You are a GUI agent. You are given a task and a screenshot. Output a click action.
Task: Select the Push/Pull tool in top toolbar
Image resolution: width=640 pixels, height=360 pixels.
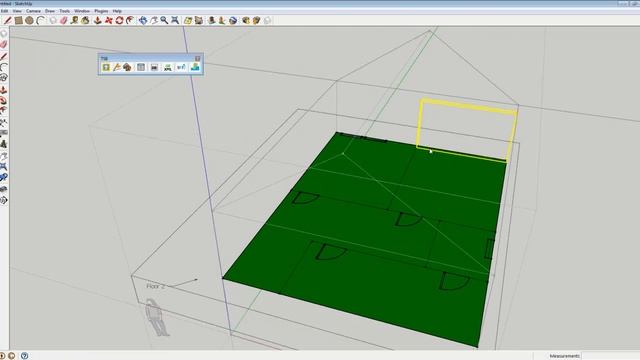click(x=98, y=20)
